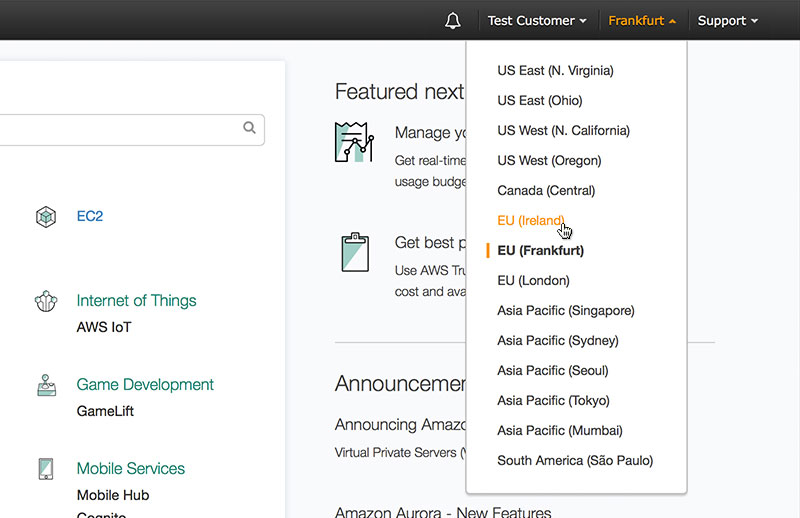Click the search magnifier icon
The height and width of the screenshot is (518, 800).
(x=249, y=128)
